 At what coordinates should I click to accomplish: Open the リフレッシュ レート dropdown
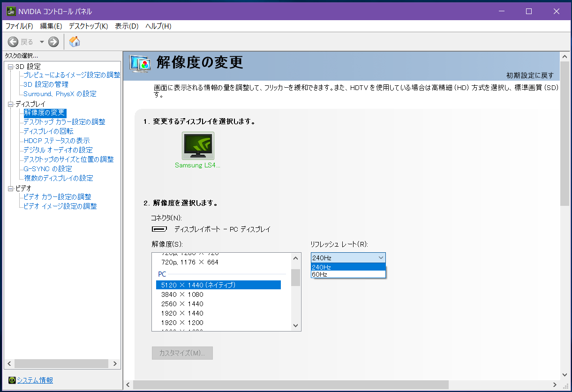tap(348, 258)
